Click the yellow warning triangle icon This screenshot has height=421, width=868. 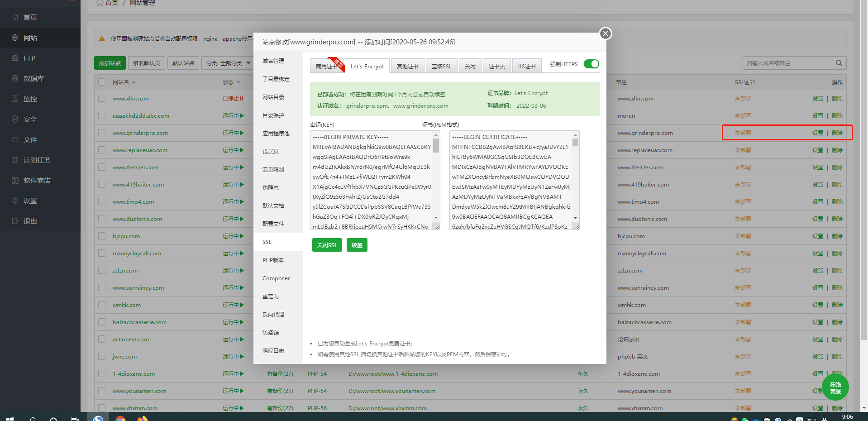[102, 39]
